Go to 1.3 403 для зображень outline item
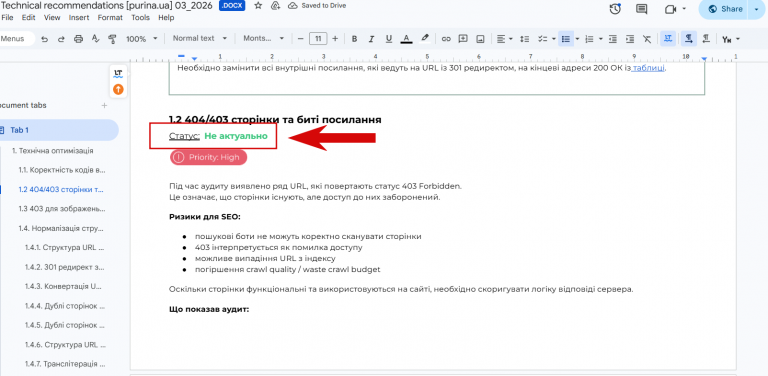Image resolution: width=768 pixels, height=376 pixels. coord(62,209)
